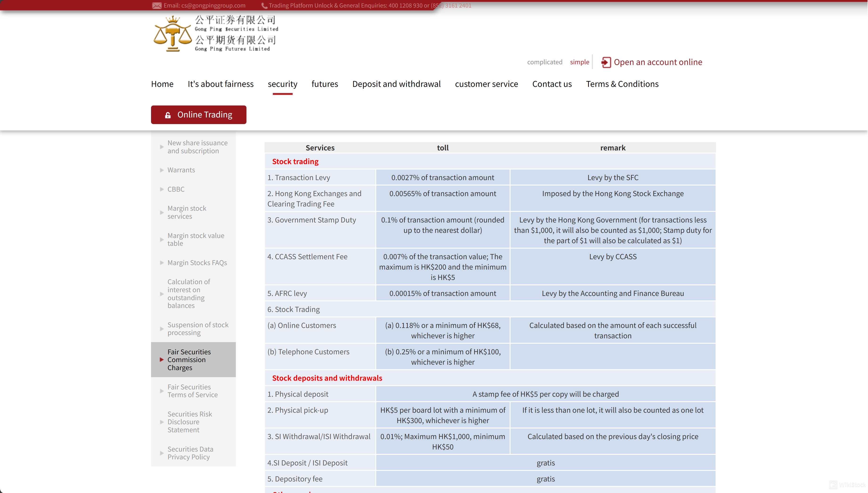Open the customer service menu item
This screenshot has height=493, width=868.
point(486,84)
